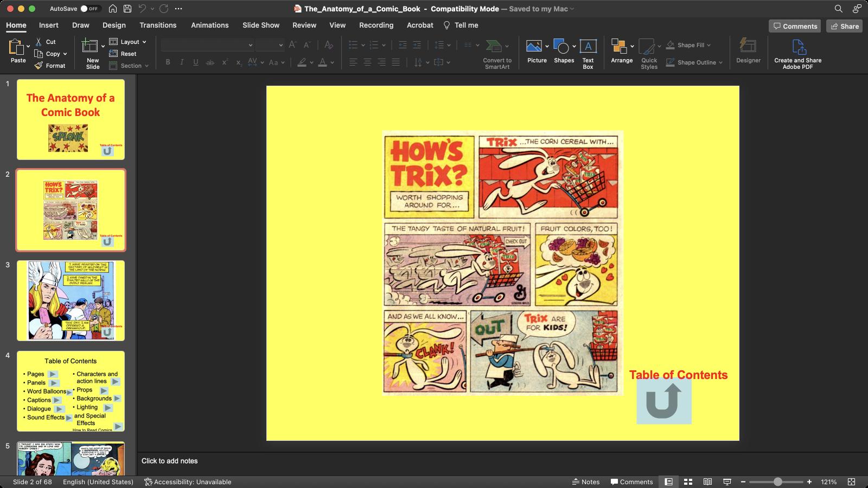868x488 pixels.
Task: Click the Cut scissors icon
Action: 39,42
